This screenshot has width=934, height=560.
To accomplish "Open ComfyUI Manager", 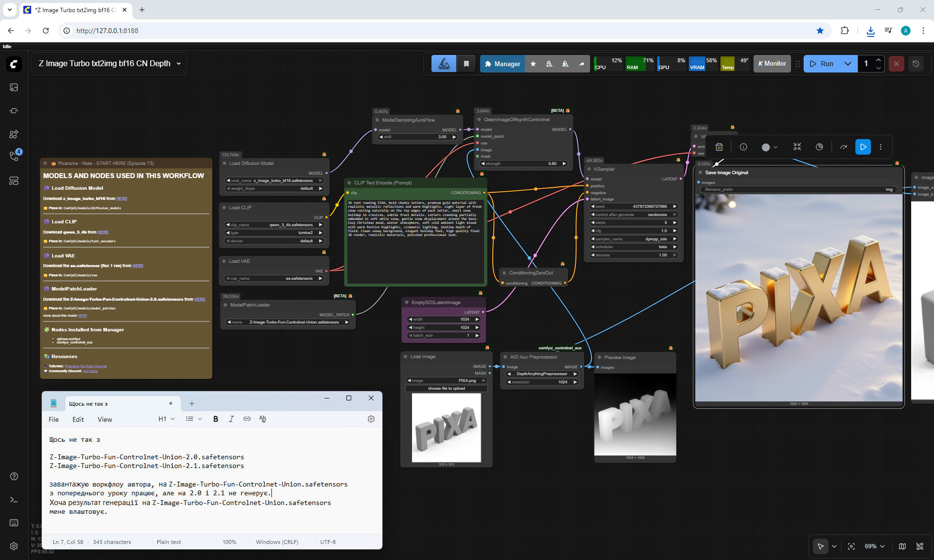I will [x=503, y=64].
